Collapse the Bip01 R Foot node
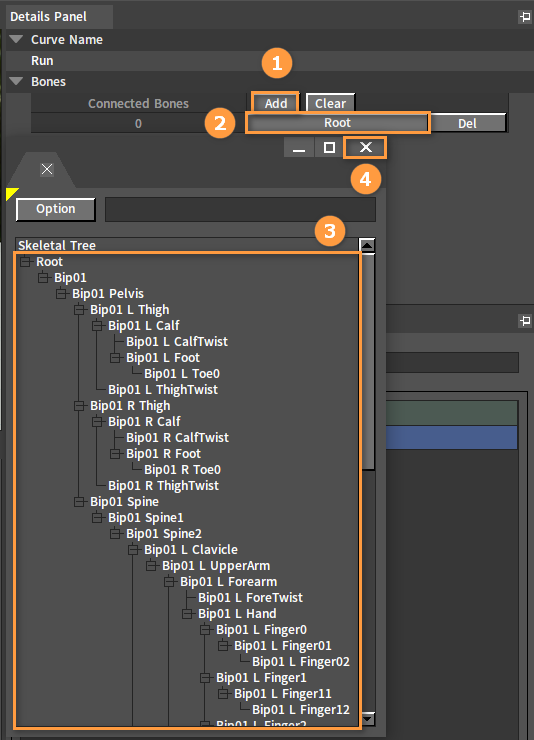 115,454
